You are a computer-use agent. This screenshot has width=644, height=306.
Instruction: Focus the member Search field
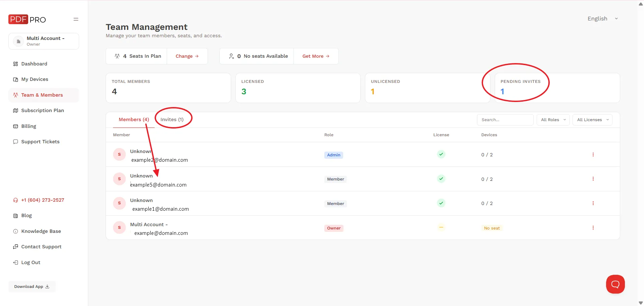click(x=505, y=120)
